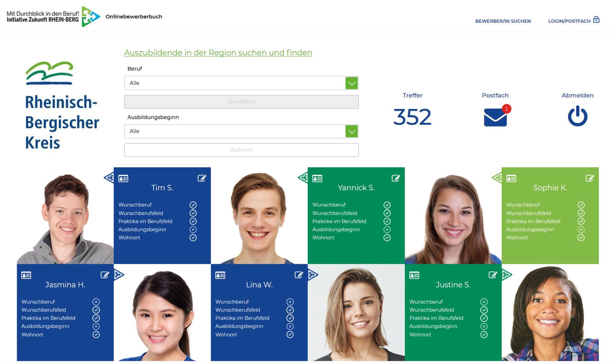Screen dimensions: 613x364
Task: Click the arrow logo right of Lina W.'s card
Action: point(313,275)
